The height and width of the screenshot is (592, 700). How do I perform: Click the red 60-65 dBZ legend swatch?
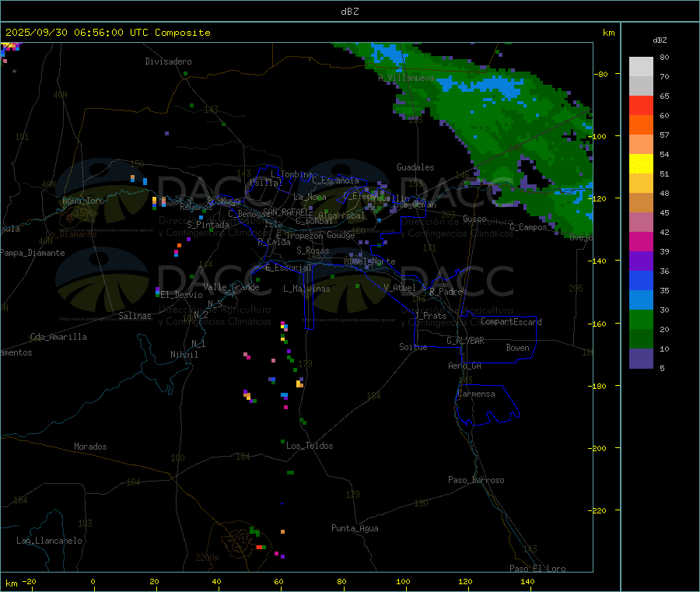point(641,106)
